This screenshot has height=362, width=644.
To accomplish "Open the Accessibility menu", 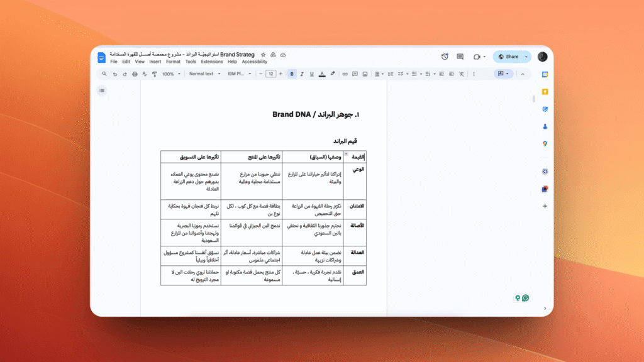I will click(x=254, y=62).
